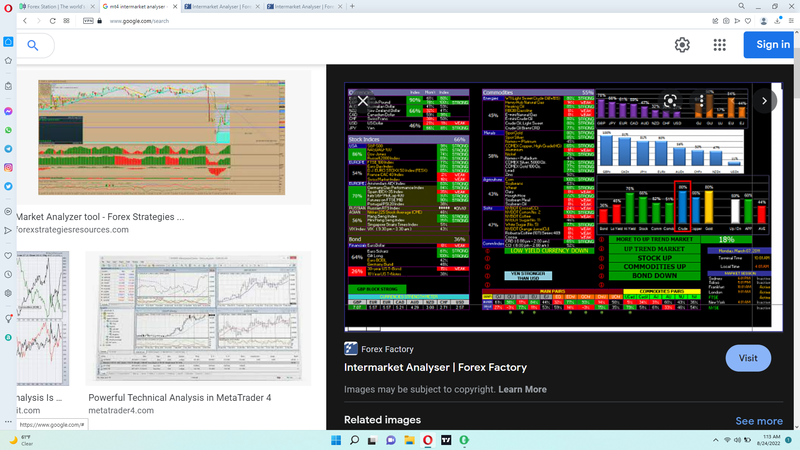Open Twitter from the Opera sidebar
The width and height of the screenshot is (800, 450).
[8, 185]
